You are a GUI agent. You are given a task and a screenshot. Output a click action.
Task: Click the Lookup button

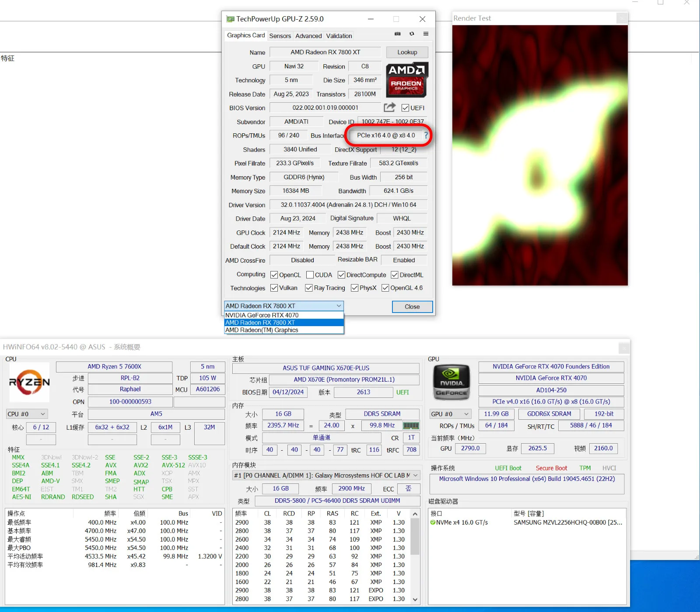[407, 52]
